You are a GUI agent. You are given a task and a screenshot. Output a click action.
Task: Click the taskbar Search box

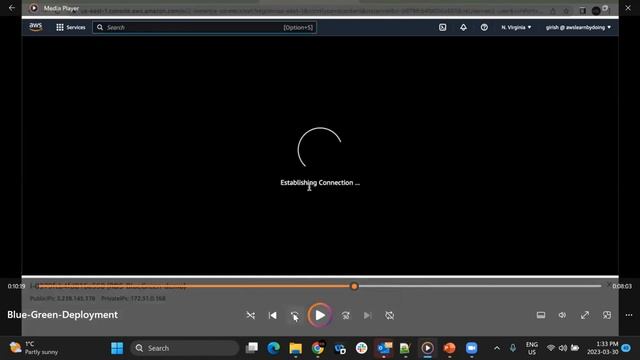[x=184, y=348]
